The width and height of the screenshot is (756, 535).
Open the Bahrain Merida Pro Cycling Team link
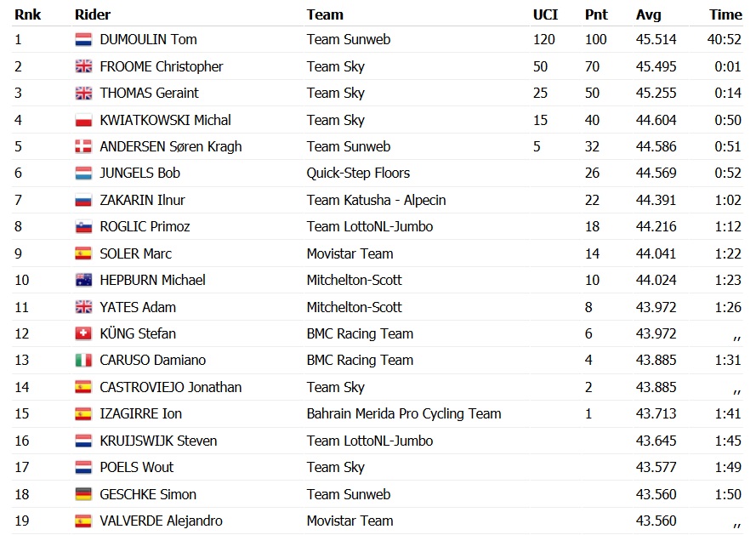point(404,413)
